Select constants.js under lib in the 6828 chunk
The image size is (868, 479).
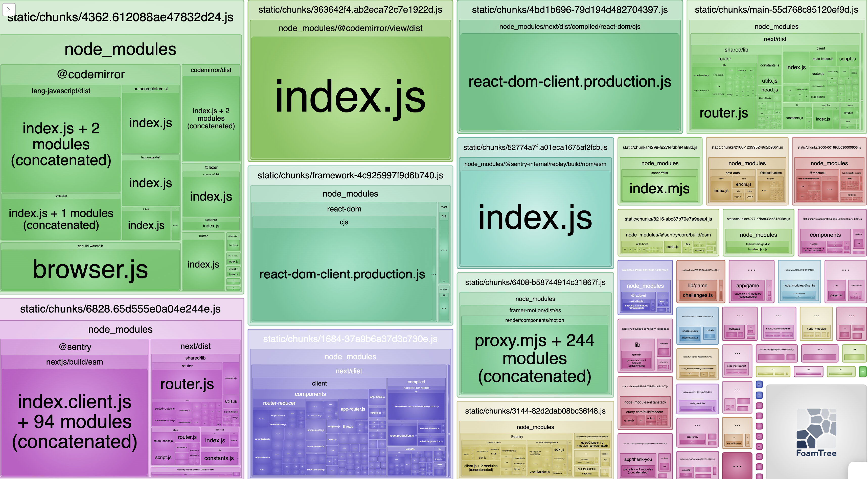point(219,458)
